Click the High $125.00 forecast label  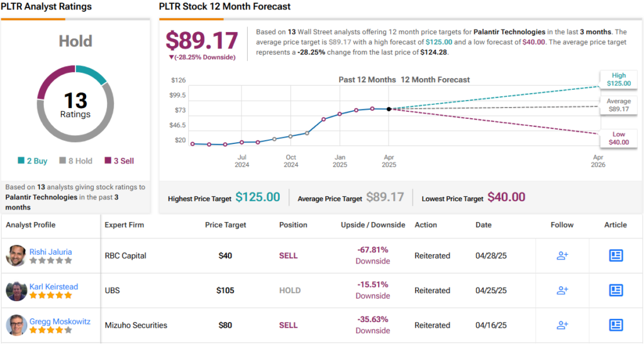[x=619, y=79]
